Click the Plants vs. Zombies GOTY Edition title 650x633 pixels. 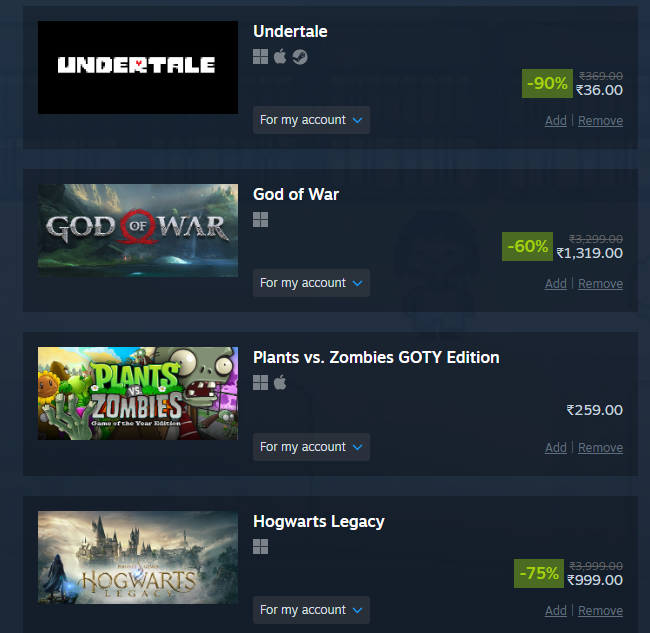[376, 357]
